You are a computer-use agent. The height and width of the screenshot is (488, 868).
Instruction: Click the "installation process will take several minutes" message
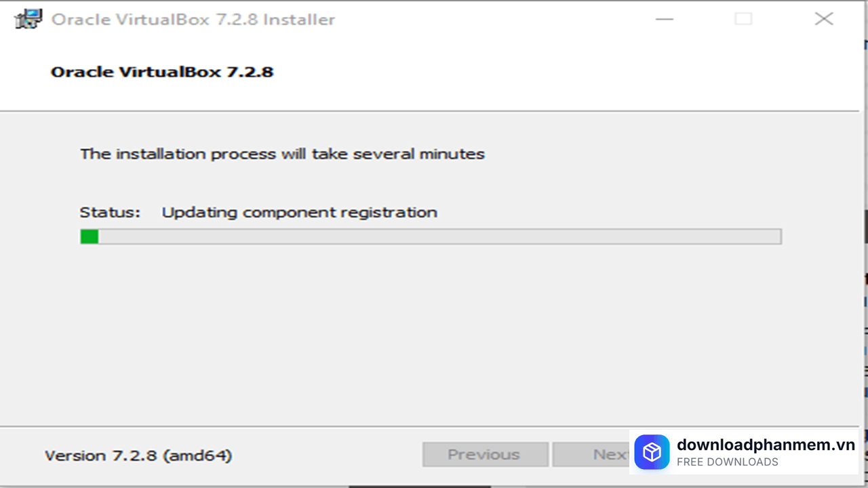pyautogui.click(x=282, y=154)
